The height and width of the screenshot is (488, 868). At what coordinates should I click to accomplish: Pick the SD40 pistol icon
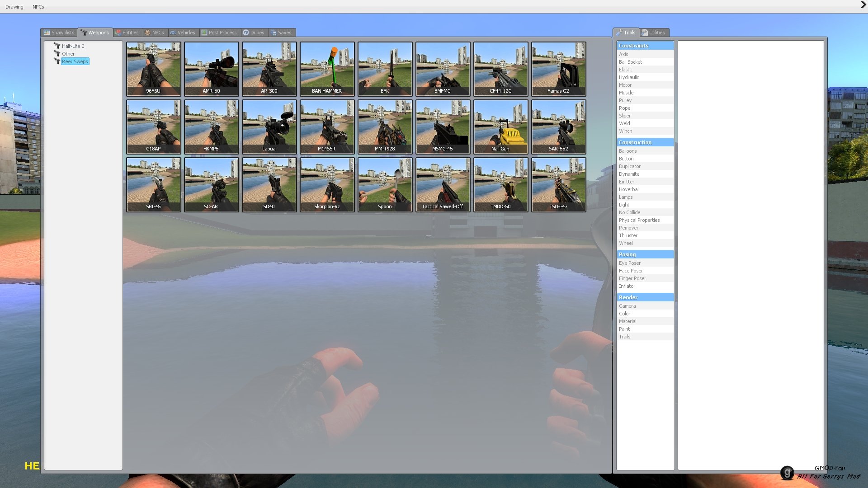[x=269, y=184]
